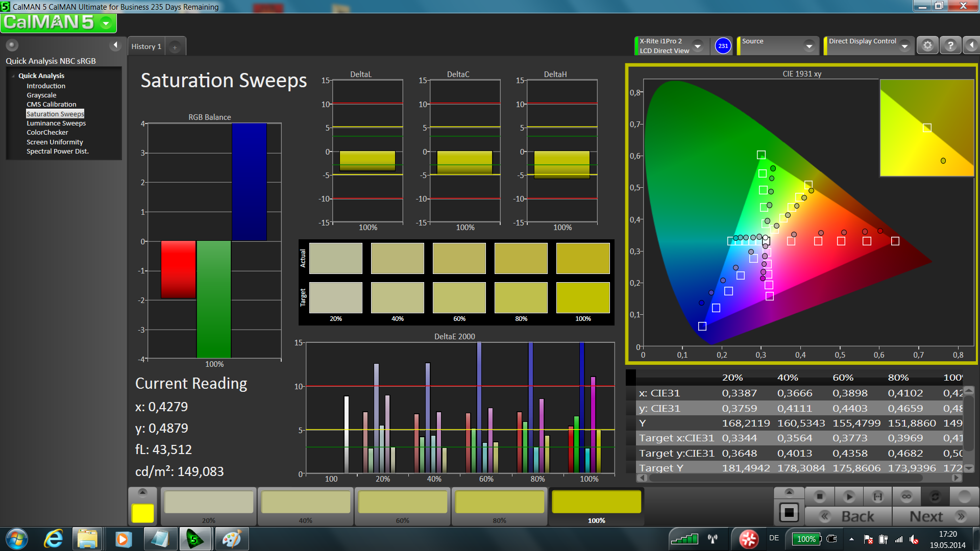
Task: Open Internet Explorer from the taskbar
Action: pos(53,539)
